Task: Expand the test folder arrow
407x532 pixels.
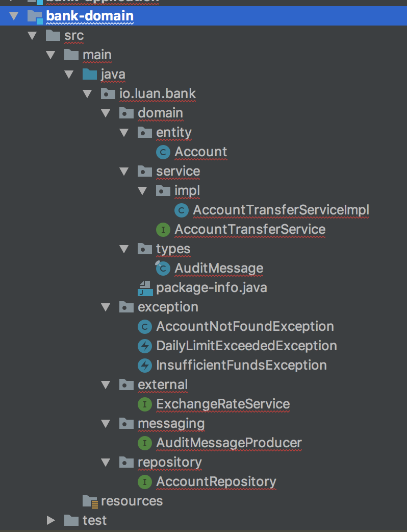Action: tap(51, 520)
